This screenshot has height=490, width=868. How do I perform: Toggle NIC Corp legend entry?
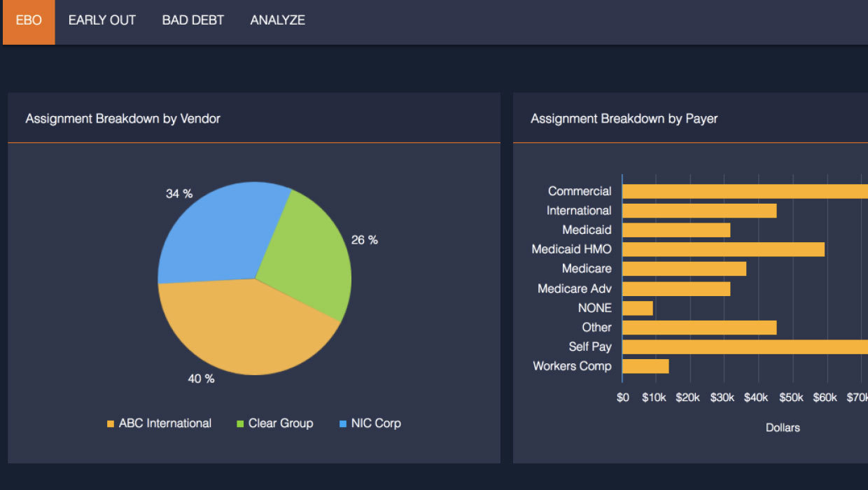tap(376, 423)
